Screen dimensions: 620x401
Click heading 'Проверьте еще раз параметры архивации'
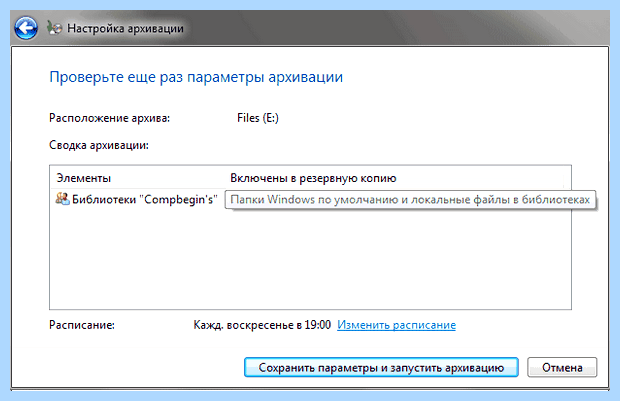[196, 77]
